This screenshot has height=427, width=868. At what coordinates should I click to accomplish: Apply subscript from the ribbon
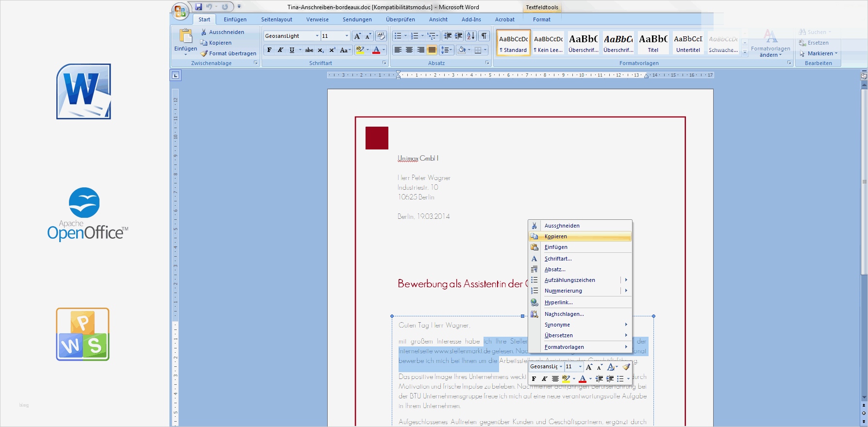321,50
